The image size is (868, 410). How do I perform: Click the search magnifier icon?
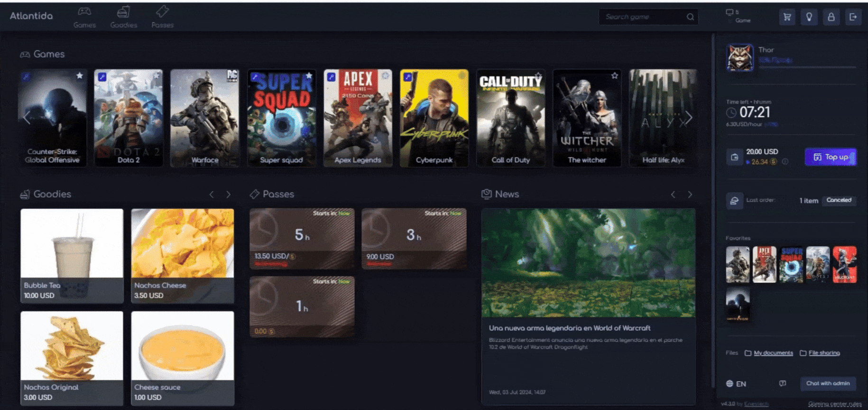tap(690, 17)
